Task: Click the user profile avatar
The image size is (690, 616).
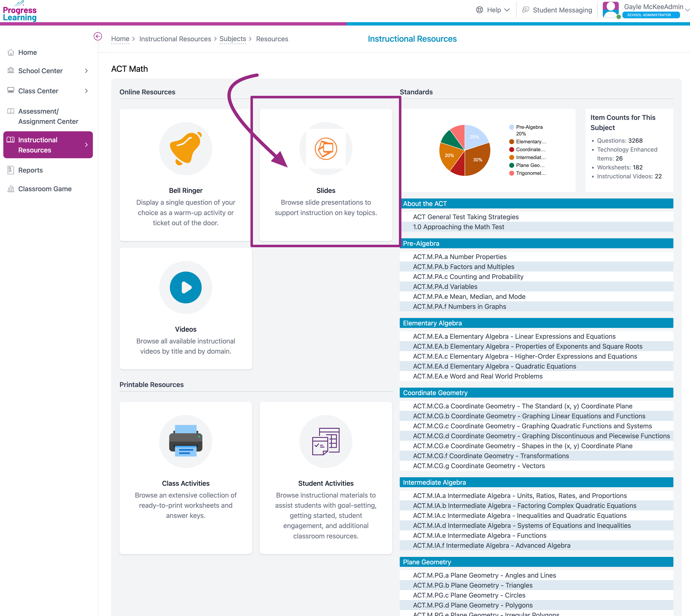Action: (610, 10)
